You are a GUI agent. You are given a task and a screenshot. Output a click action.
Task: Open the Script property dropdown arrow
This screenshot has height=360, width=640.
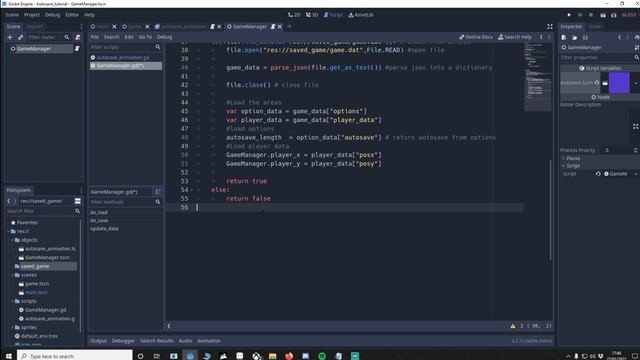click(x=636, y=174)
